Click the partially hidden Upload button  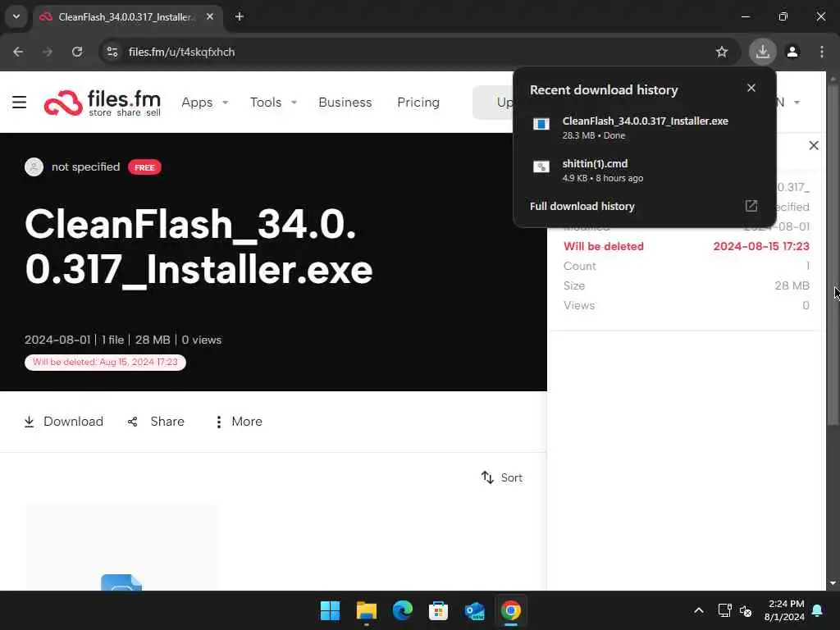click(x=493, y=103)
